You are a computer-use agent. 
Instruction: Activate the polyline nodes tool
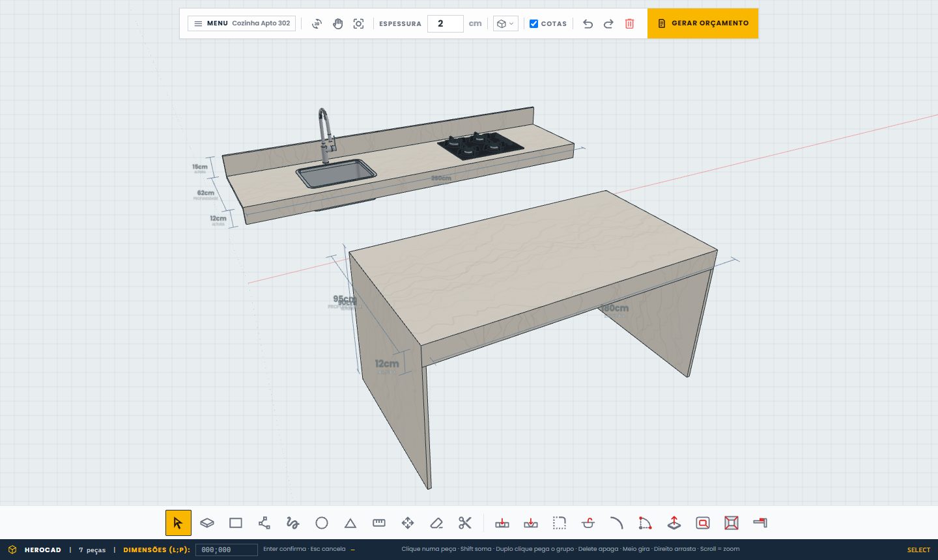tap(264, 523)
